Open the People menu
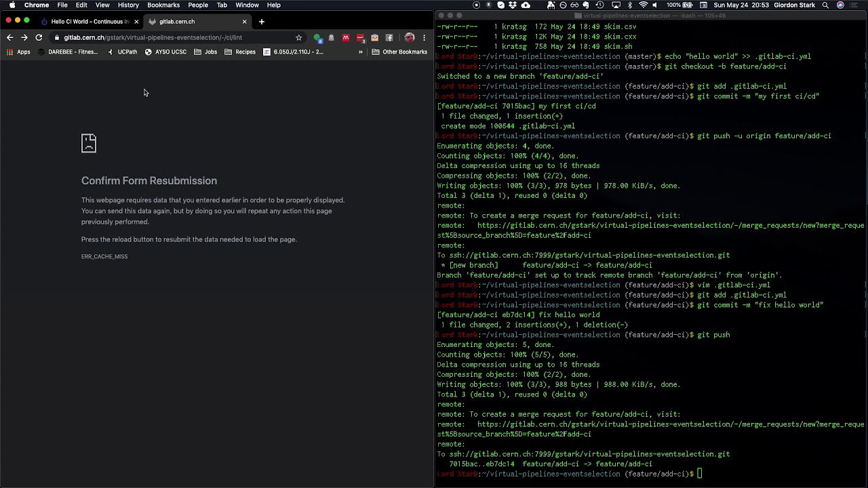 [198, 5]
